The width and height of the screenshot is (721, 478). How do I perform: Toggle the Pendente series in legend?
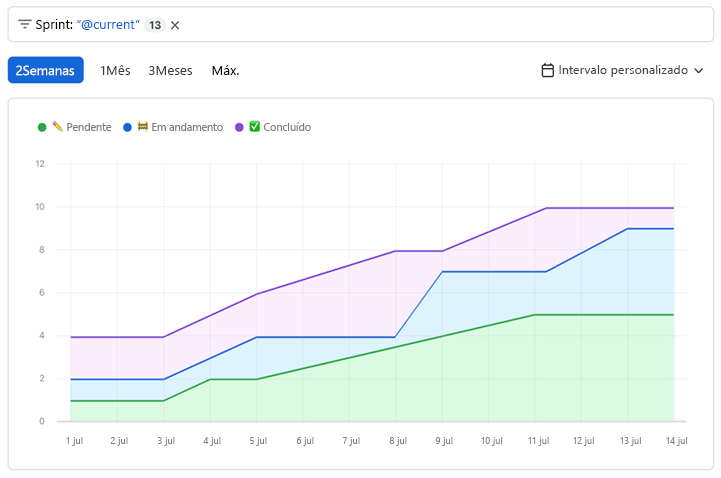pyautogui.click(x=81, y=127)
